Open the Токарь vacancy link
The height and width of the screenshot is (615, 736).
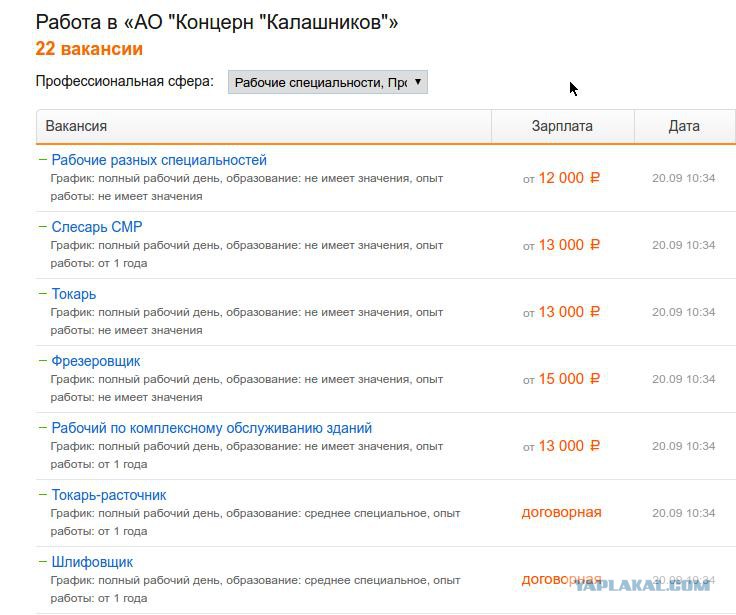74,294
